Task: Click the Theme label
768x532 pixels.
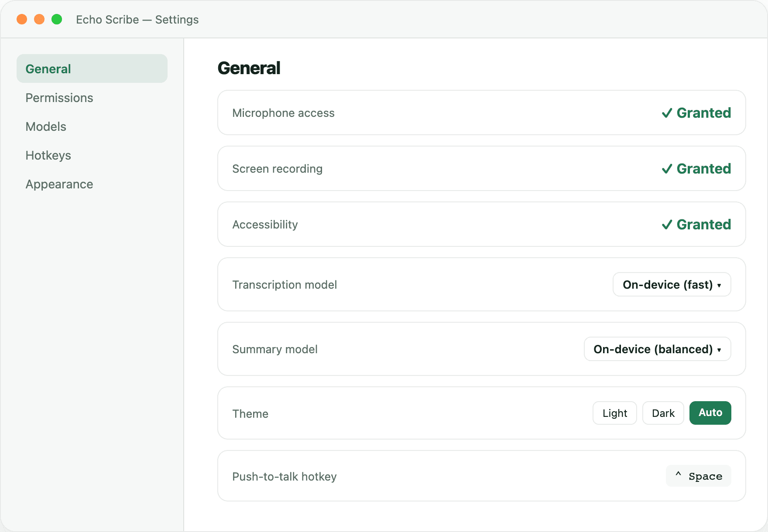Action: click(x=250, y=414)
